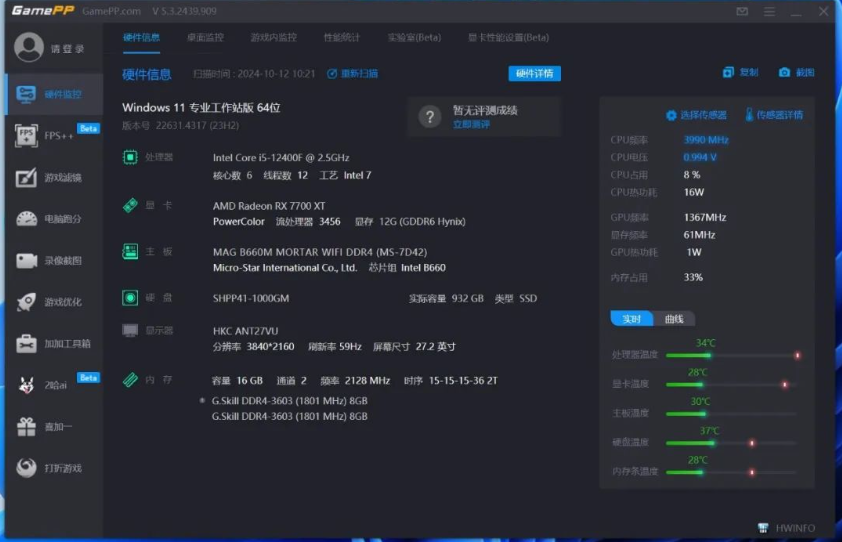Click the 选择传感器 gear icon
Screen dimensions: 842x542
(671, 115)
